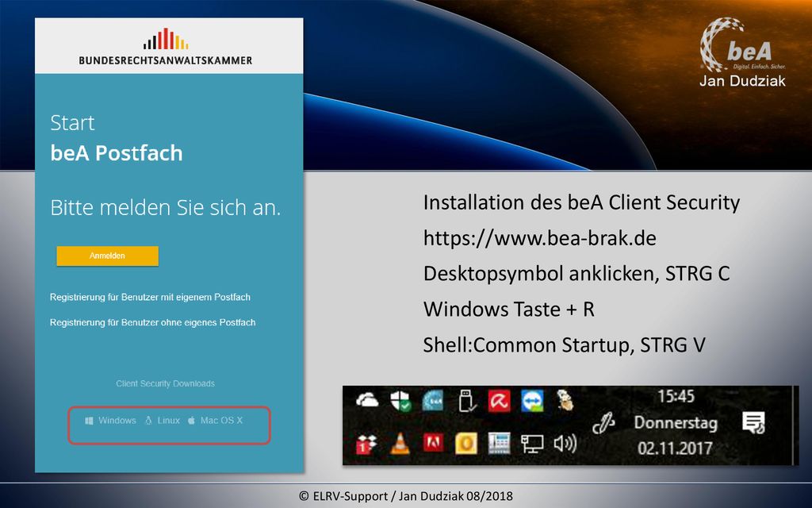Click the Jan Dudziak name under logo

coord(742,81)
